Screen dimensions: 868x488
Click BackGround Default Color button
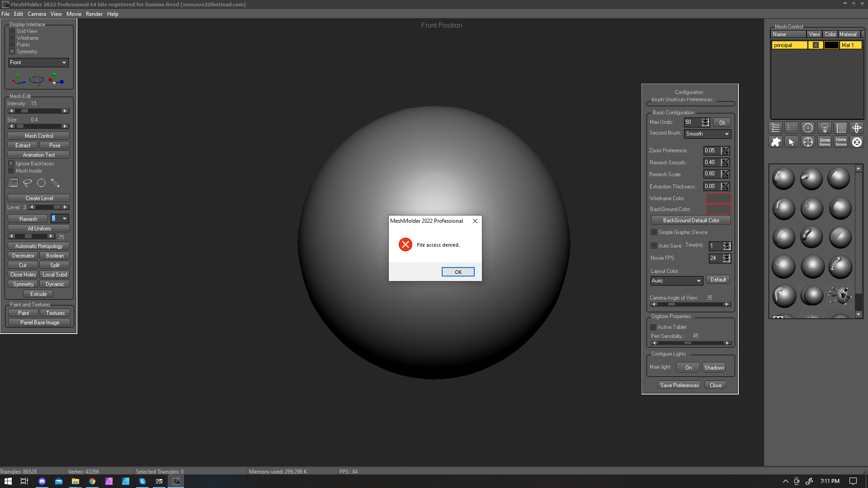[691, 221]
